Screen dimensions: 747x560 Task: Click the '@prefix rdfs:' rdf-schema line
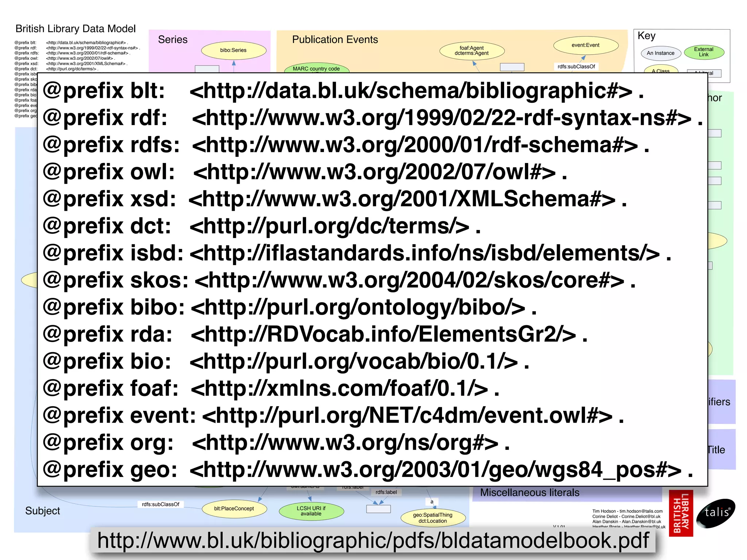[346, 145]
